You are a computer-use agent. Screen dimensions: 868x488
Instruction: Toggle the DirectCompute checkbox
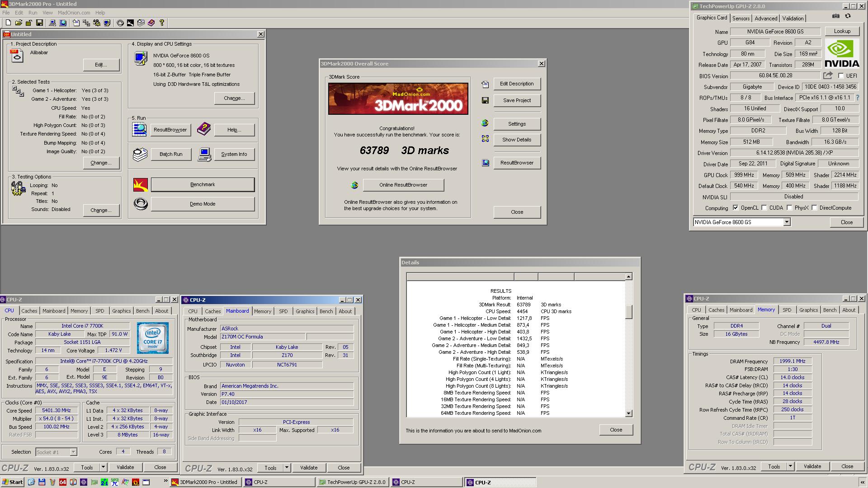point(814,208)
